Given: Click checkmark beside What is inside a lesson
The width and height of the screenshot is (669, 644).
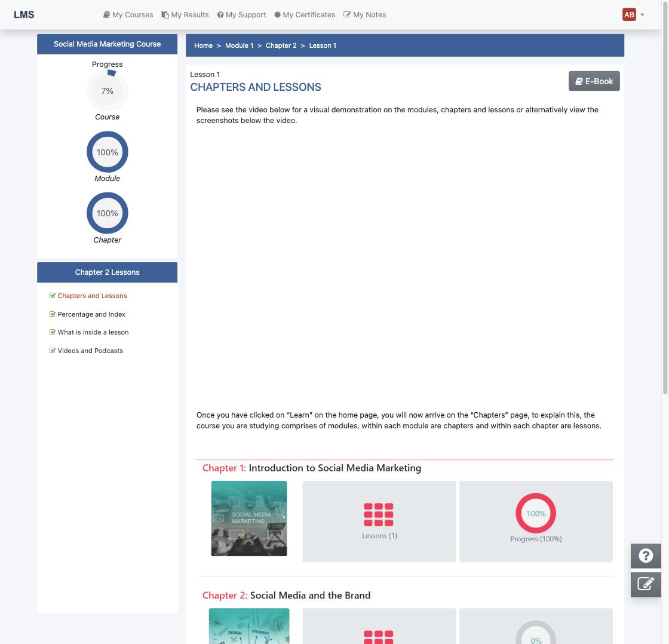Looking at the screenshot, I should tap(53, 332).
